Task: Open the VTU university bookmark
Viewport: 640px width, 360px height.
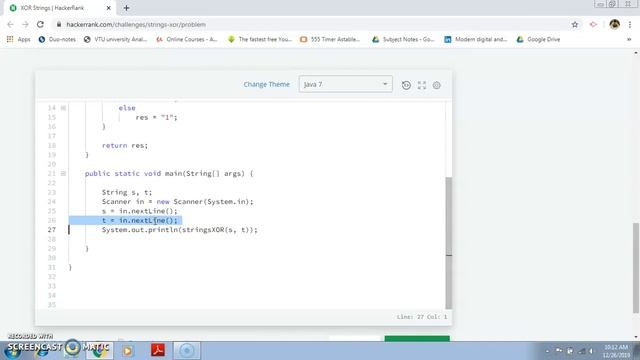Action: (115, 39)
